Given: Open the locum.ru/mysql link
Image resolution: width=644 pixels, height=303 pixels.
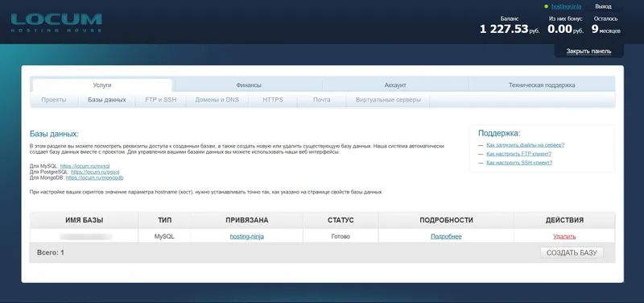Looking at the screenshot, I should tap(85, 166).
